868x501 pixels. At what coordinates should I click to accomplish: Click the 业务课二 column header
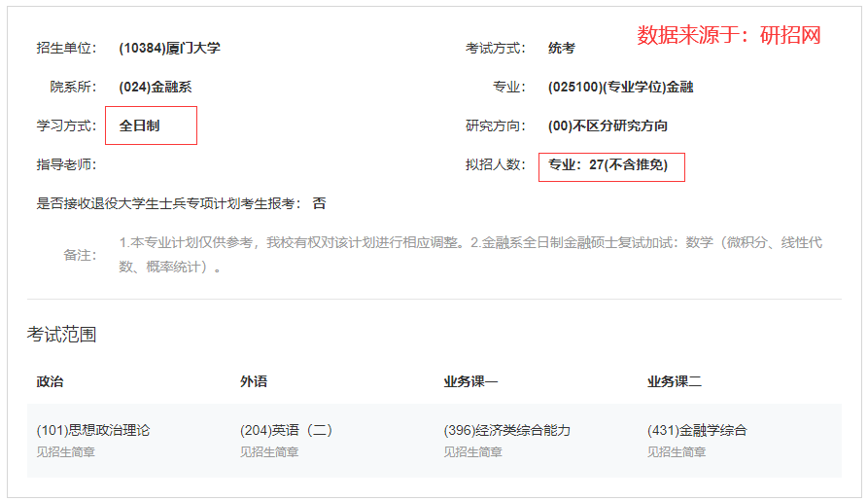point(675,381)
